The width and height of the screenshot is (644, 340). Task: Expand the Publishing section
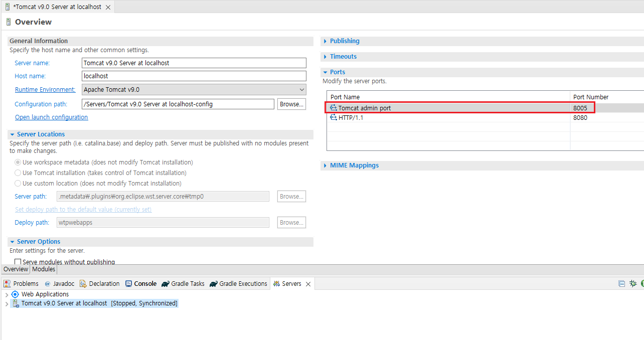pyautogui.click(x=325, y=41)
